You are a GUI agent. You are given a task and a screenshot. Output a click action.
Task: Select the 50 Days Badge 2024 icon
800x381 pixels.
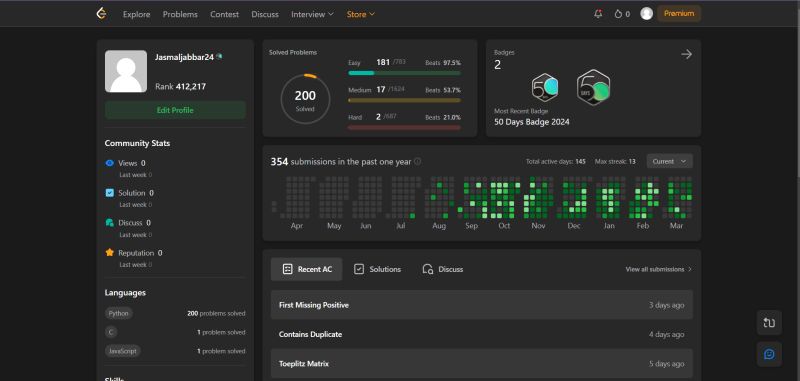point(593,88)
